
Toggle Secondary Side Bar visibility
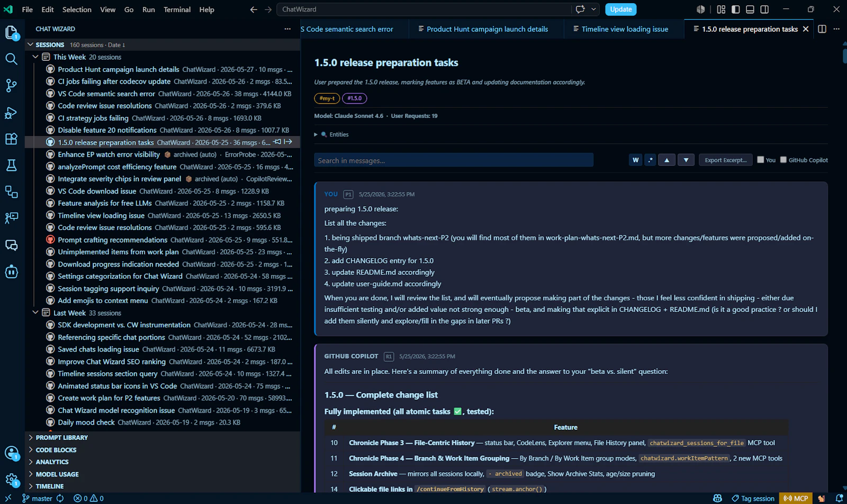point(764,10)
